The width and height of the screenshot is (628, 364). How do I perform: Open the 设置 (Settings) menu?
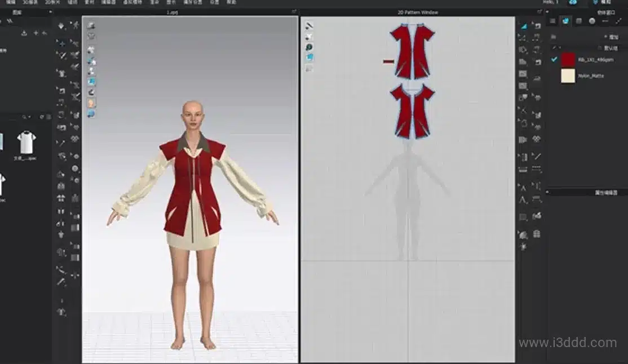tap(214, 2)
